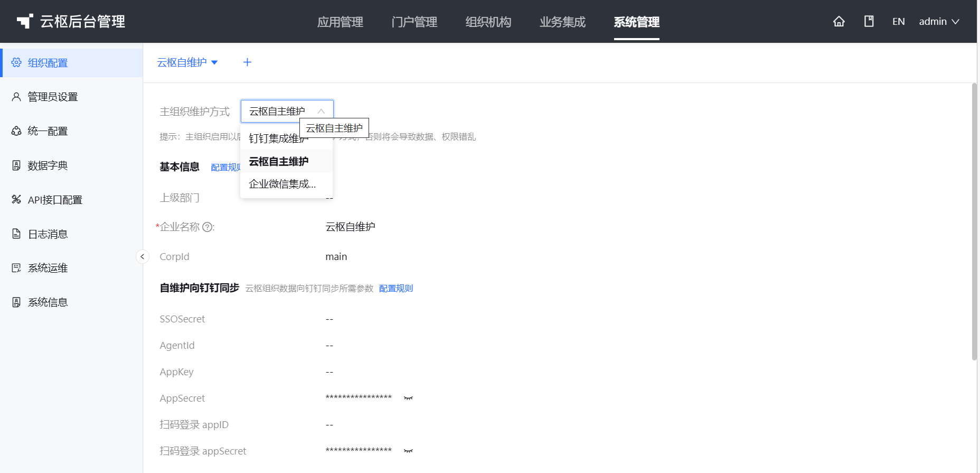Open 组织机构 top menu
Screen dimensions: 980x473
point(488,22)
